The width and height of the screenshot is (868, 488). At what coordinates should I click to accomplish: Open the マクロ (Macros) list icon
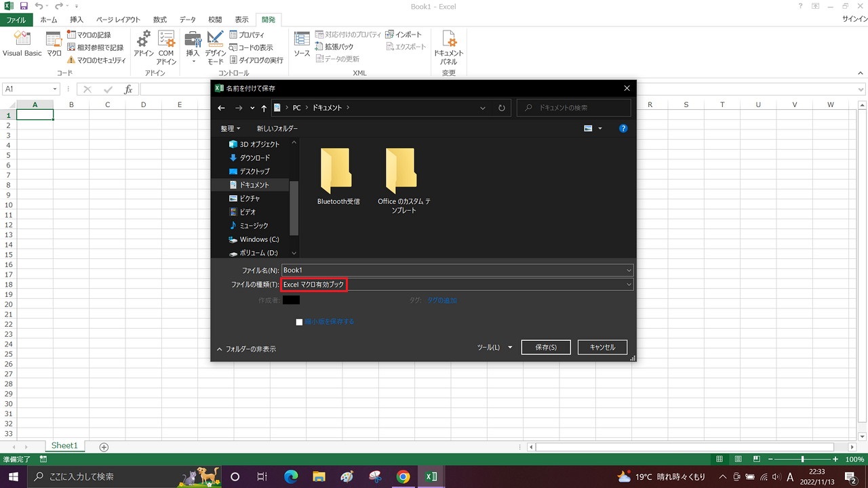click(54, 45)
